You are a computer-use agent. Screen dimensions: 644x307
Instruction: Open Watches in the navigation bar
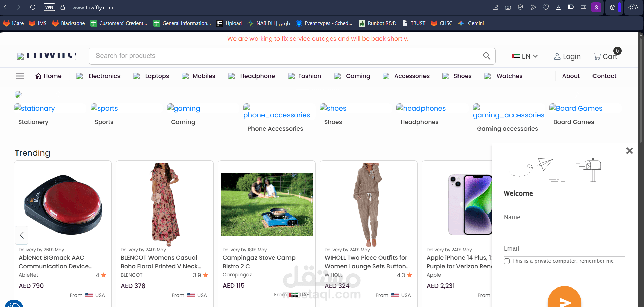[x=504, y=76]
